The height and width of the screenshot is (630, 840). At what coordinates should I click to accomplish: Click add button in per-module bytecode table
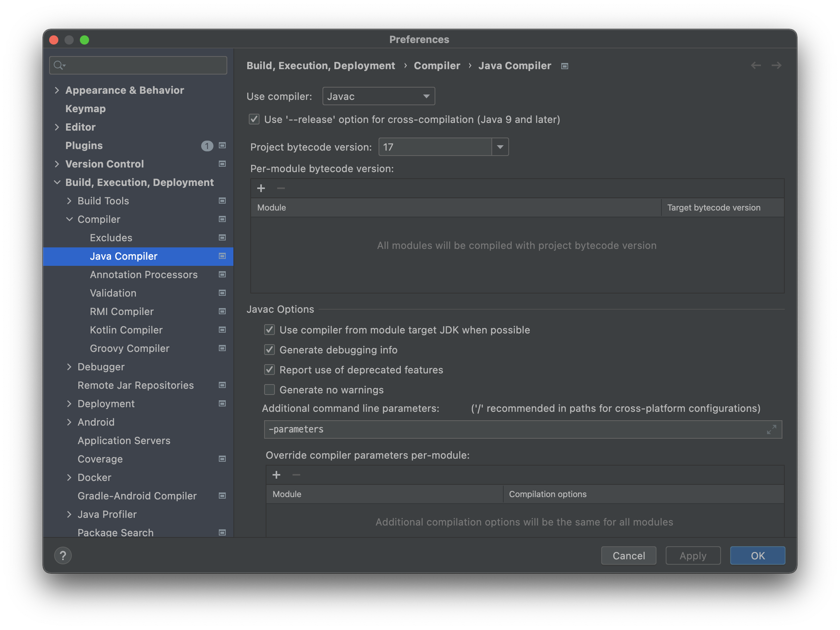tap(261, 188)
